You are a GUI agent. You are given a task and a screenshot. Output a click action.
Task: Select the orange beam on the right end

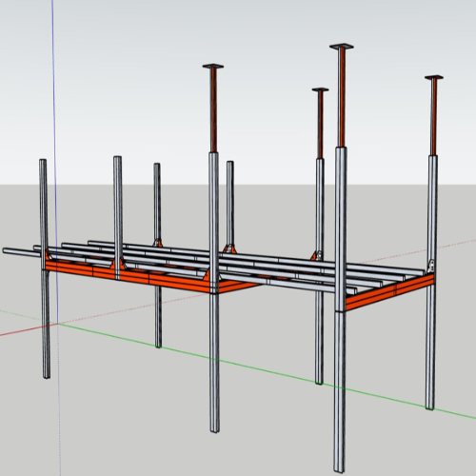389,292
